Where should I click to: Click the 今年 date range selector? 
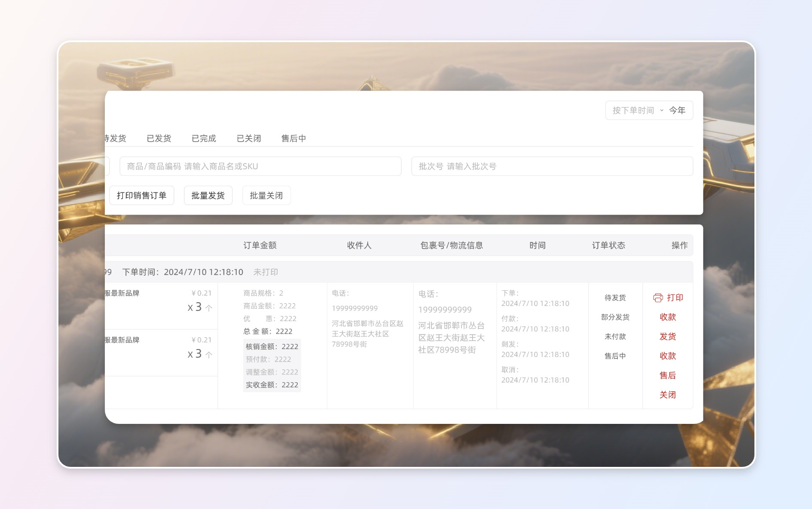677,110
